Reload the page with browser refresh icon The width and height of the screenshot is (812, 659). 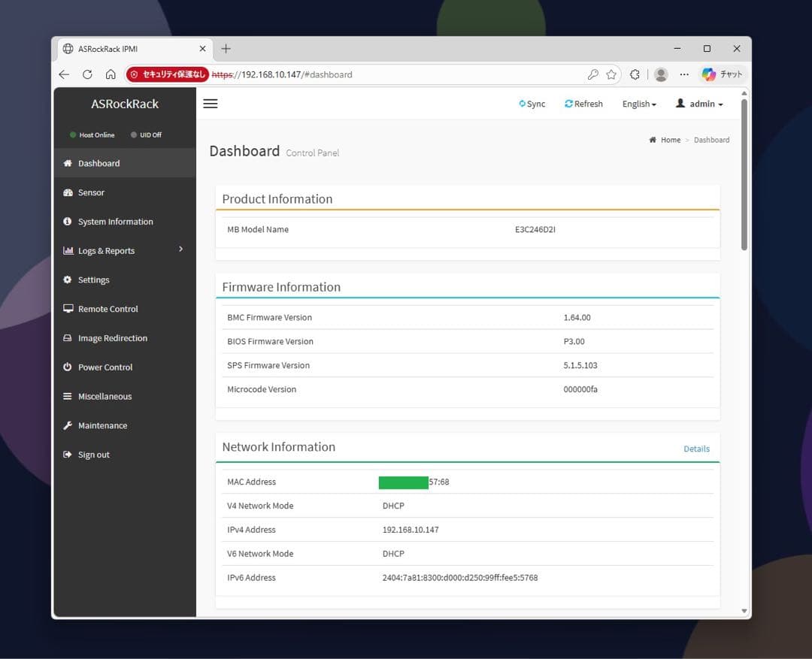click(x=87, y=74)
